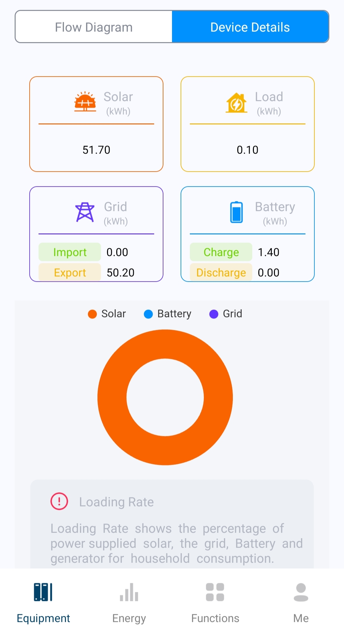The image size is (344, 644).
Task: Toggle Battery legend entry in chart
Action: tap(168, 314)
